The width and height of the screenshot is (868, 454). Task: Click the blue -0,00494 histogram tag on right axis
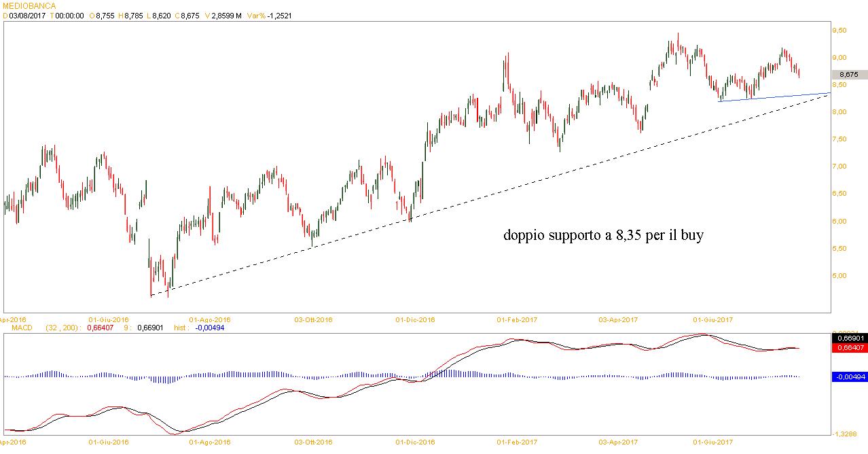(849, 377)
